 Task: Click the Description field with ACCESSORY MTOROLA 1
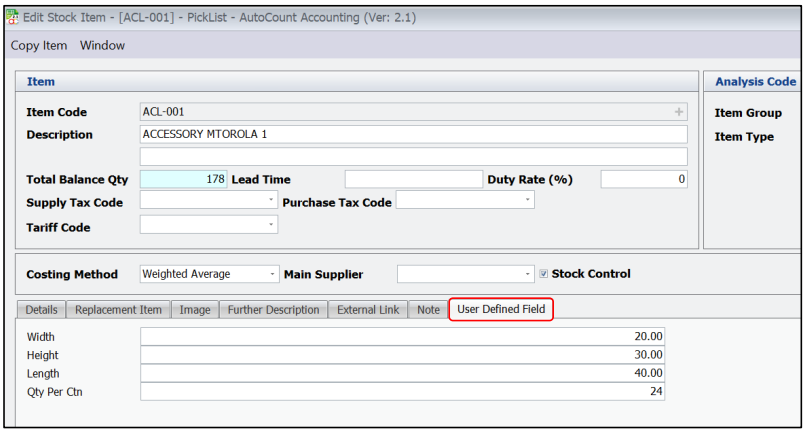(x=413, y=135)
